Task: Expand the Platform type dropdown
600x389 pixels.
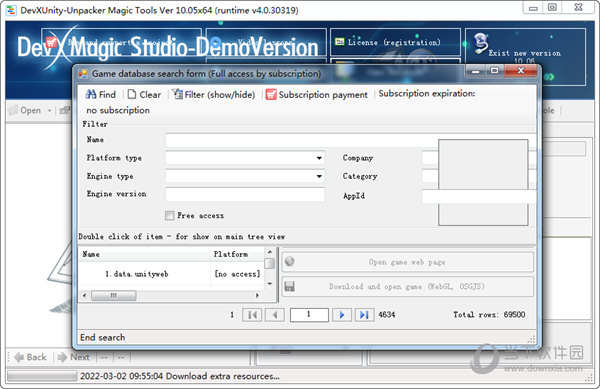Action: (x=319, y=158)
